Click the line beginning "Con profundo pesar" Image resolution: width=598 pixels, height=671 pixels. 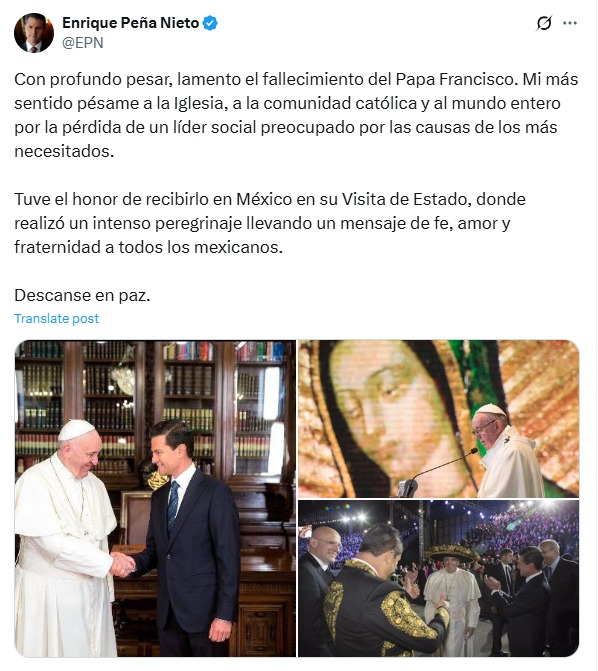point(296,79)
